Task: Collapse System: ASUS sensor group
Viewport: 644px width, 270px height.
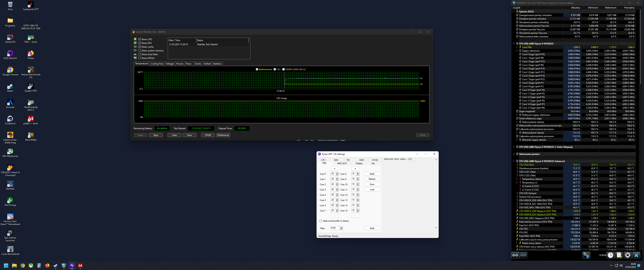Action: (x=514, y=11)
